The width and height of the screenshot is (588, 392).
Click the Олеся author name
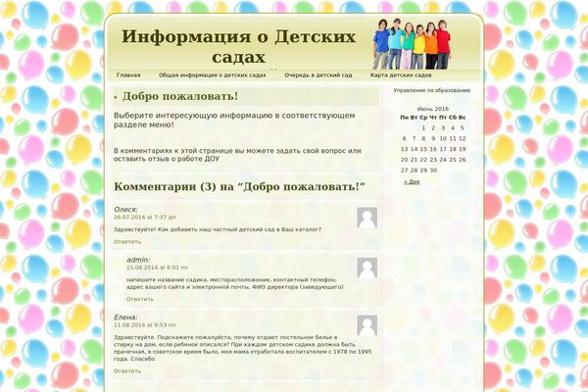(125, 210)
